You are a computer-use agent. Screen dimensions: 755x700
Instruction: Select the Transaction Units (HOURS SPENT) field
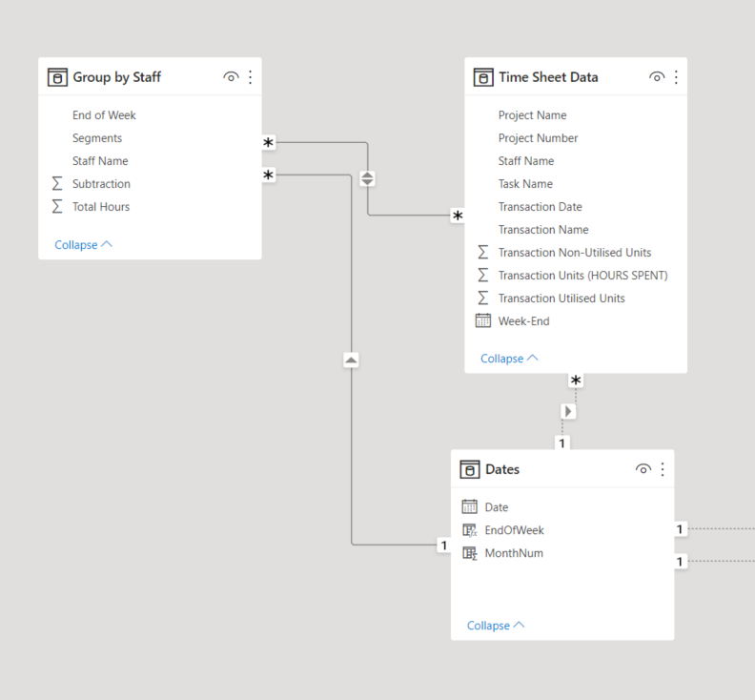coord(583,275)
